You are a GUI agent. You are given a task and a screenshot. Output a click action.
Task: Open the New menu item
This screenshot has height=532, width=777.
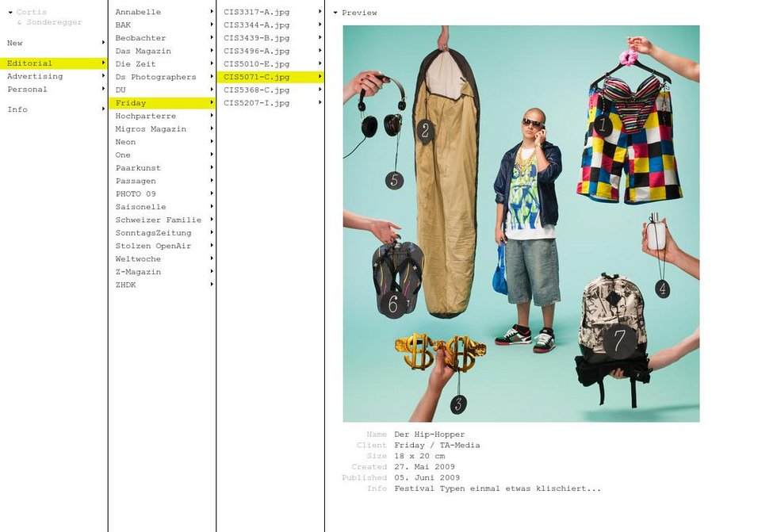tap(15, 43)
